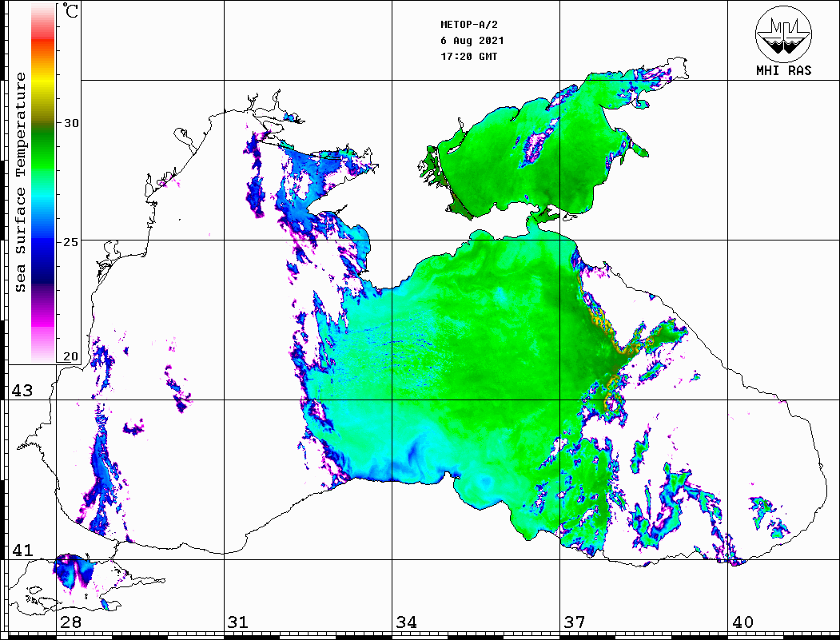Image resolution: width=840 pixels, height=640 pixels.
Task: Click the 30 mark on temperature scale
Action: tap(70, 122)
